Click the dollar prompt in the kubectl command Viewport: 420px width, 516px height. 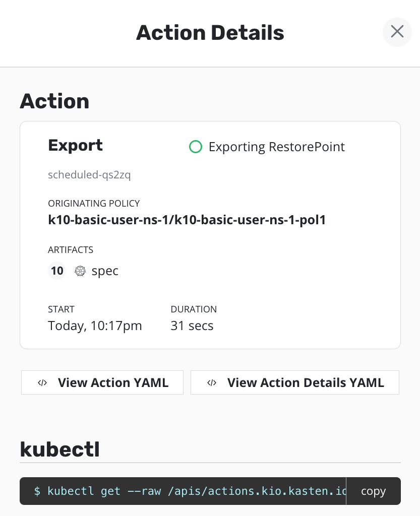(x=37, y=491)
